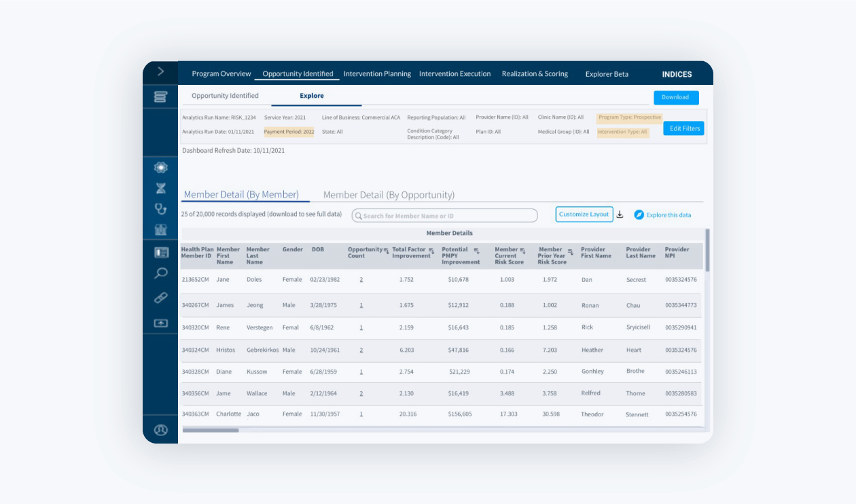This screenshot has height=504, width=856.
Task: Click the DNA helix sidebar icon
Action: (161, 188)
